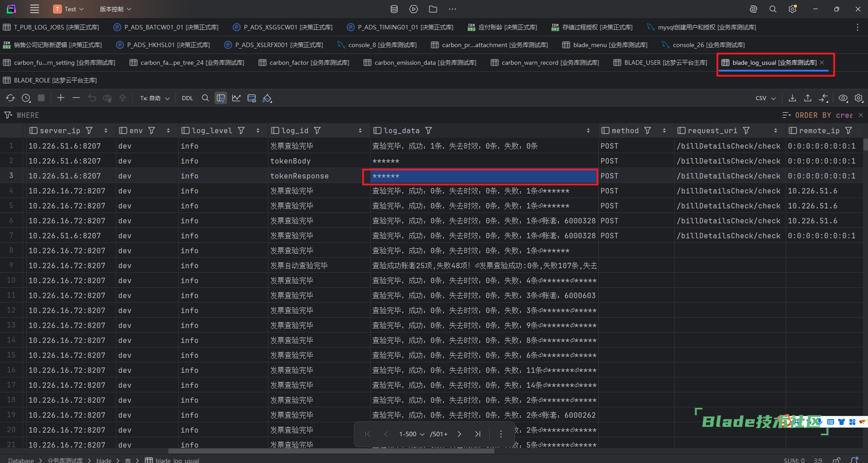Switch to the BLADE_USER tab
This screenshot has height=463, width=868.
(x=660, y=63)
